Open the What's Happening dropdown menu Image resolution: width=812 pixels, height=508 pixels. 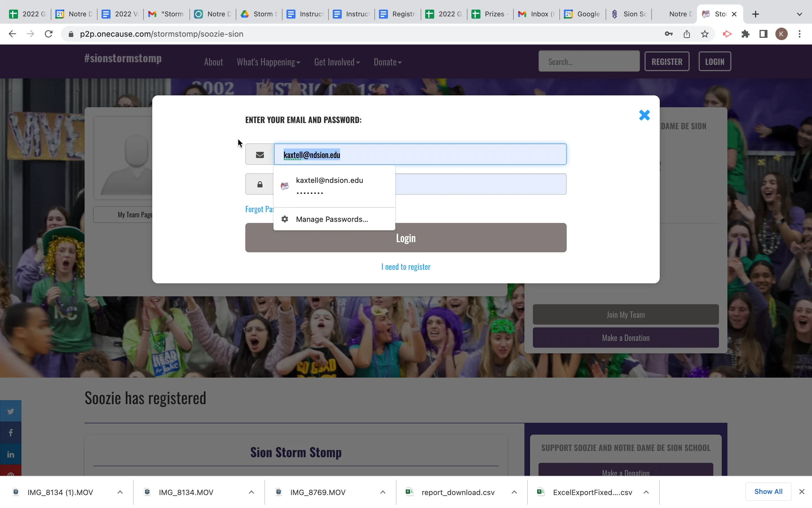point(268,62)
